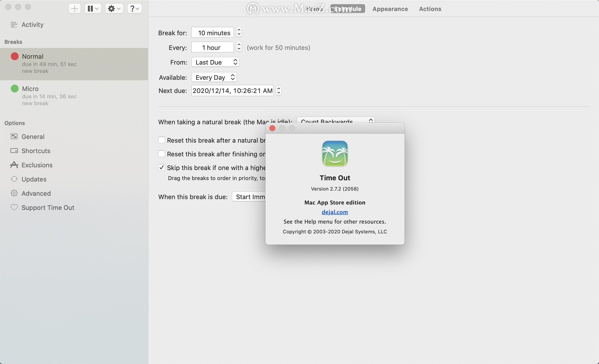Open the Available Every Day dropdown

214,77
